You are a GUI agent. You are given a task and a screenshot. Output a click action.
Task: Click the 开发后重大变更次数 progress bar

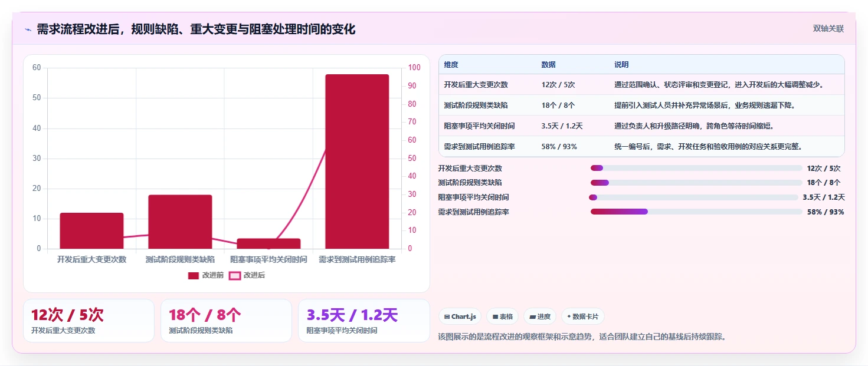click(x=696, y=168)
